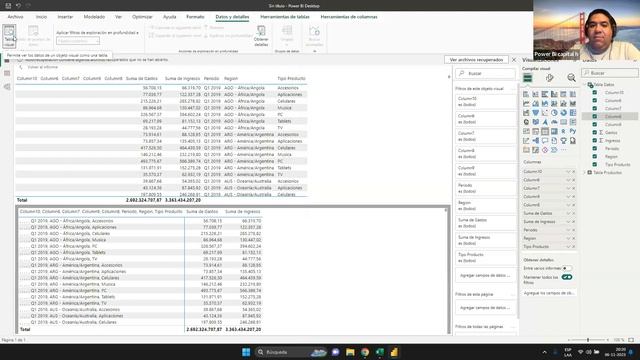640x360 pixels.
Task: Choose the Matrix visualization icon
Action: [x=554, y=131]
